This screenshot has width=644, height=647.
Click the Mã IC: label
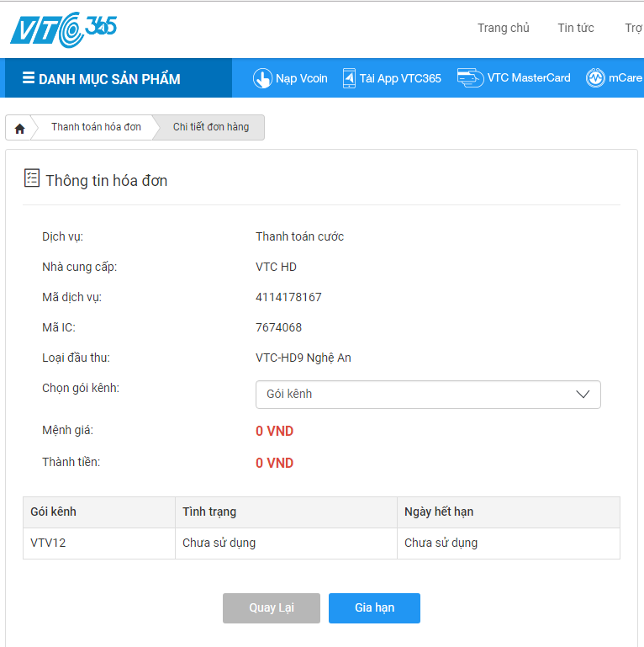click(59, 327)
